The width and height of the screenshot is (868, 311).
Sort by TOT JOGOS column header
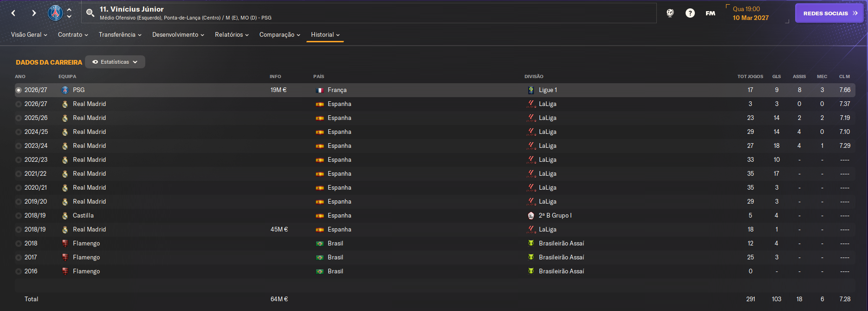point(750,77)
